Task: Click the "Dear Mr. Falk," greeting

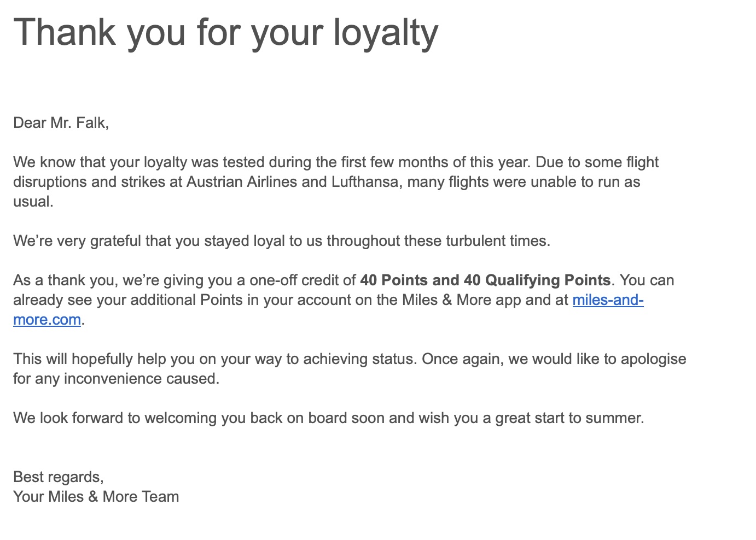Action: point(61,122)
